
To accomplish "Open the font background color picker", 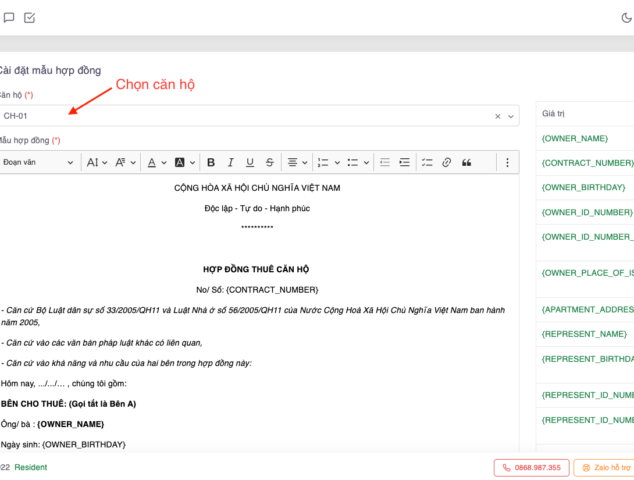I will pyautogui.click(x=184, y=162).
